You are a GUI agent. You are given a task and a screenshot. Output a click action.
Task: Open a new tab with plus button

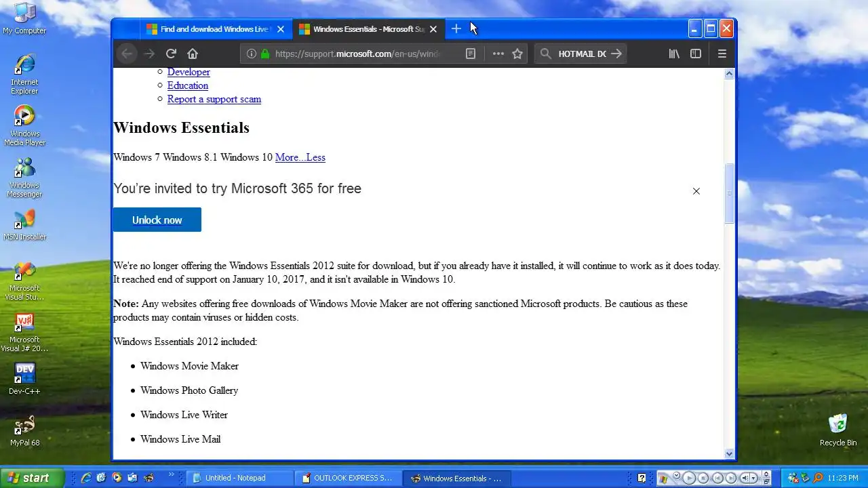(x=456, y=28)
